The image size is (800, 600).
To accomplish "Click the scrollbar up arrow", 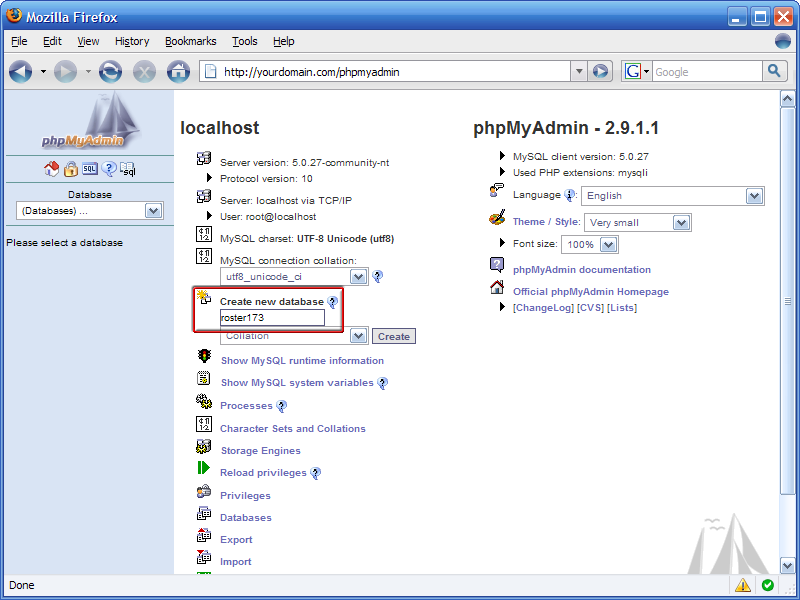I will tap(787, 98).
